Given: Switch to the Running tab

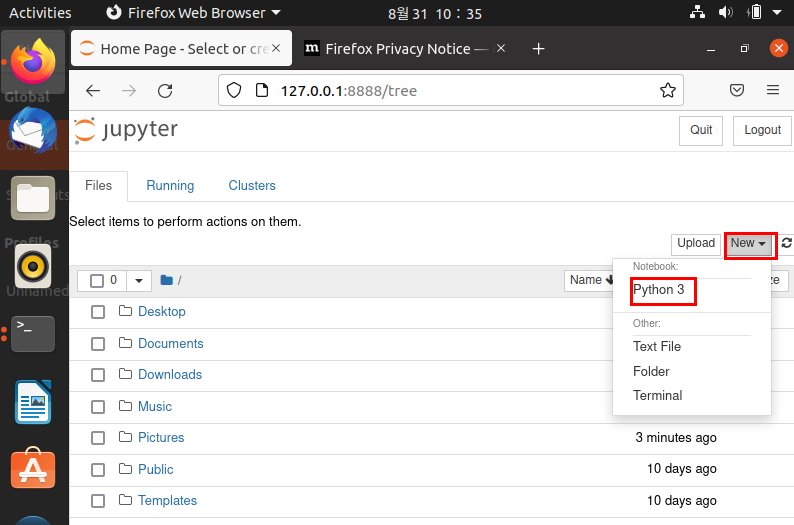Looking at the screenshot, I should coord(170,185).
